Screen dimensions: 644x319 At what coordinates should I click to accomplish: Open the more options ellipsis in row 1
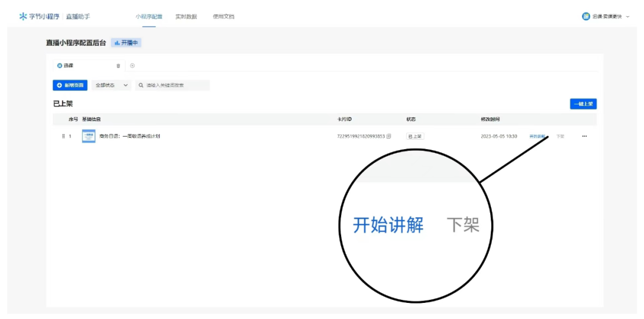pos(584,137)
